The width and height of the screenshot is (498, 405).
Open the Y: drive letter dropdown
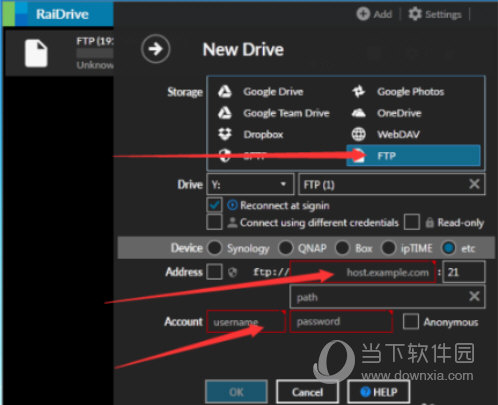click(x=250, y=184)
